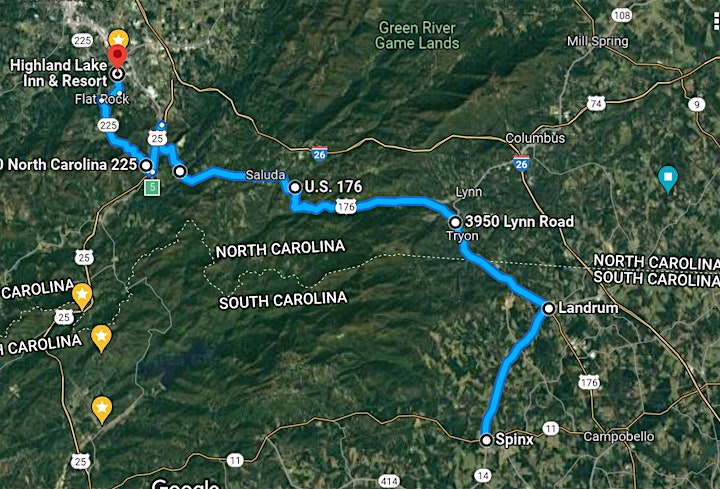Viewport: 720px width, 489px height.
Task: Click the Interstate 26 shield near Columbus
Action: 521,164
